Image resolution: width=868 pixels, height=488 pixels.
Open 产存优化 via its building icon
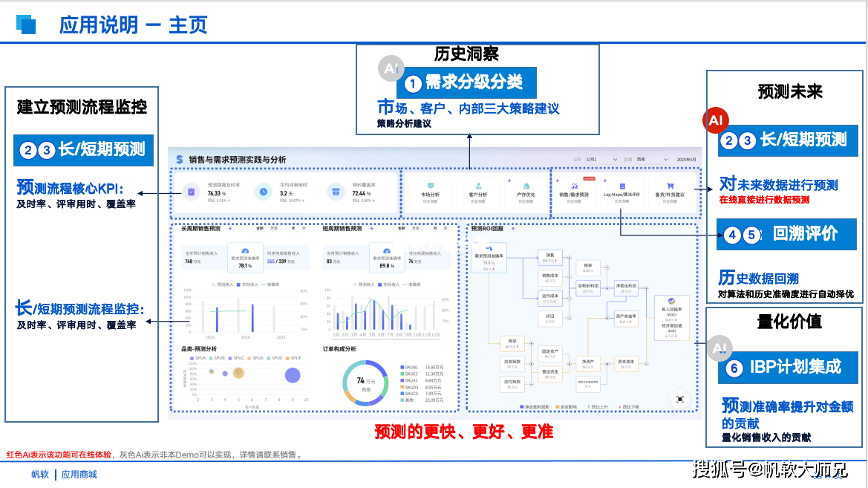[x=526, y=185]
